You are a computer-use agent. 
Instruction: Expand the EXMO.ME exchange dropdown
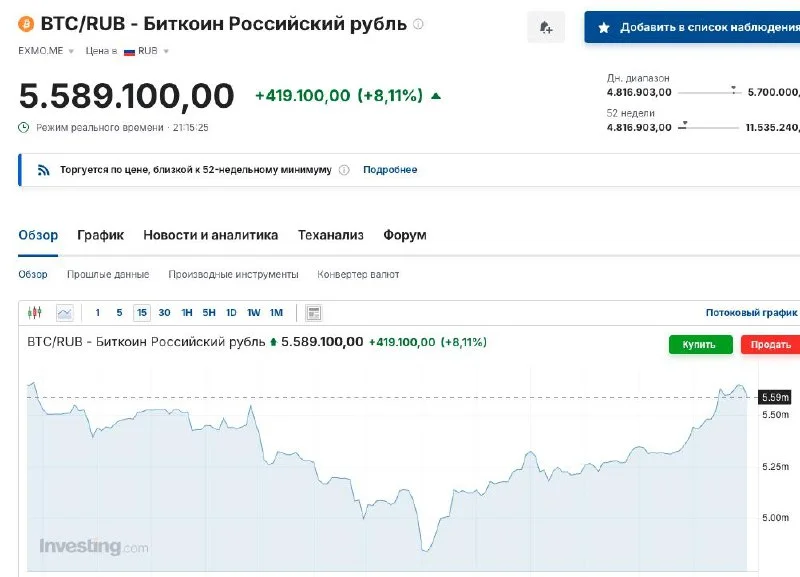point(43,50)
